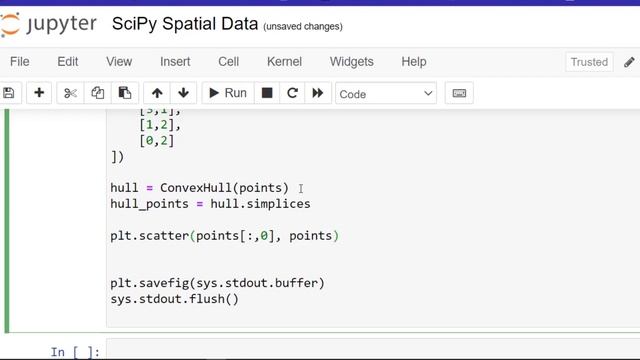
Task: Click the plt.scatter code line
Action: 224,236
